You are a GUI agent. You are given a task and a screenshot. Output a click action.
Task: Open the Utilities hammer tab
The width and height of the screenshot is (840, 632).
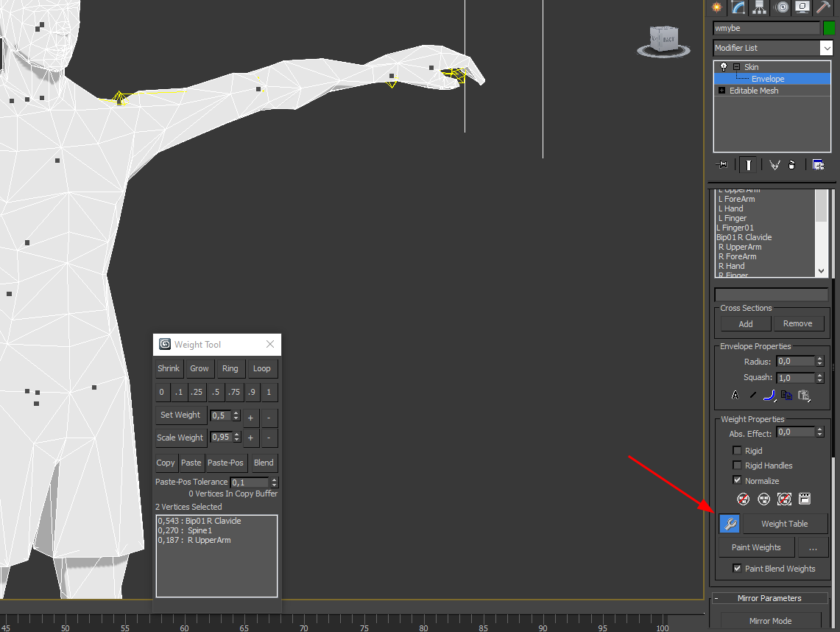(x=824, y=7)
